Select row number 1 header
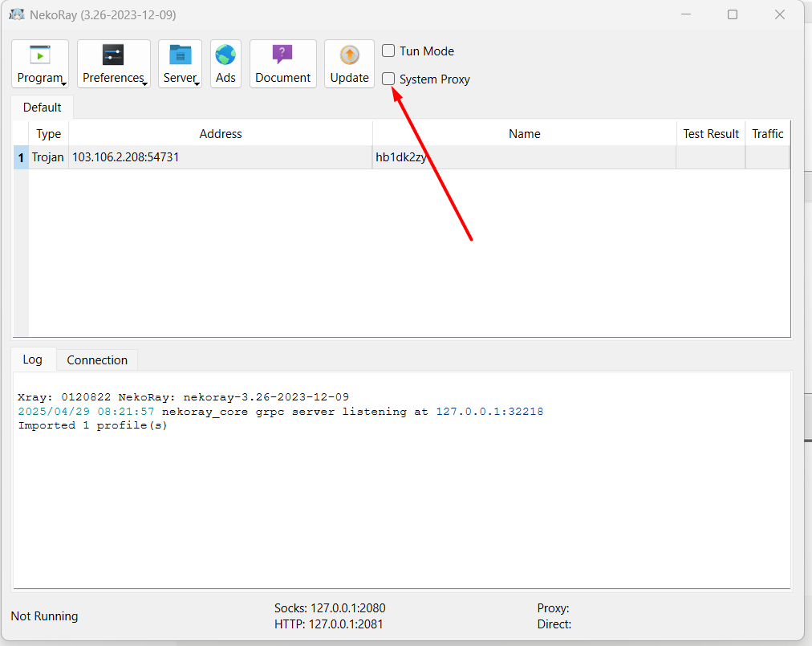812x646 pixels. [21, 157]
